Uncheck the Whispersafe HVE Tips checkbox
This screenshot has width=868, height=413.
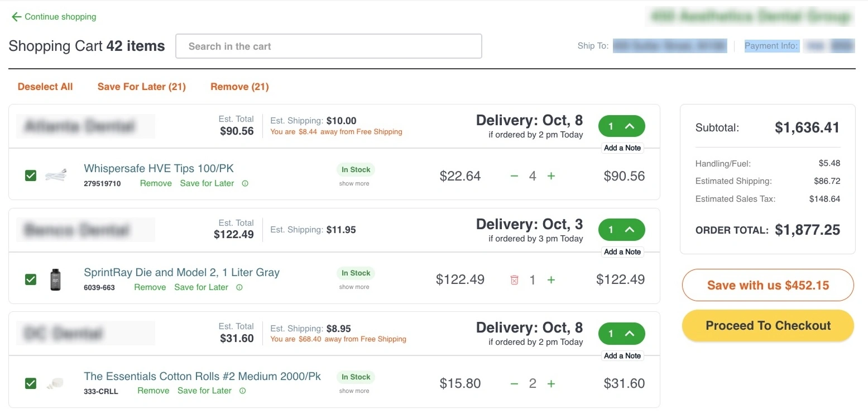point(31,175)
